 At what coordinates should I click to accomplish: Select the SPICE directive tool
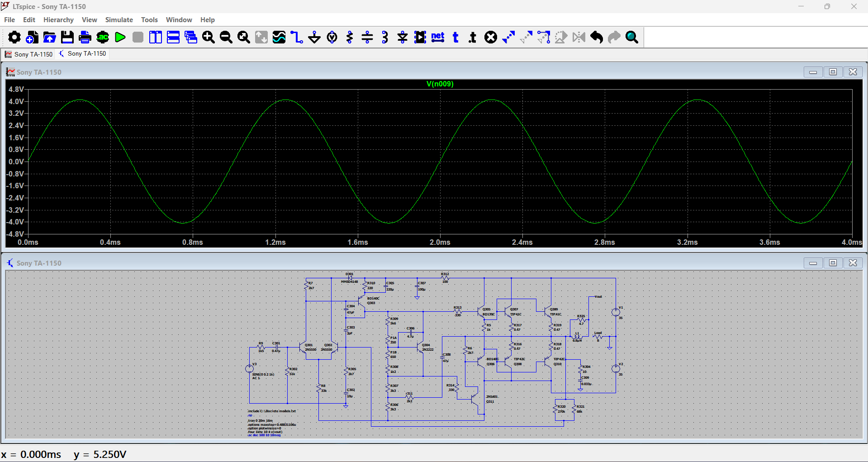tap(473, 37)
